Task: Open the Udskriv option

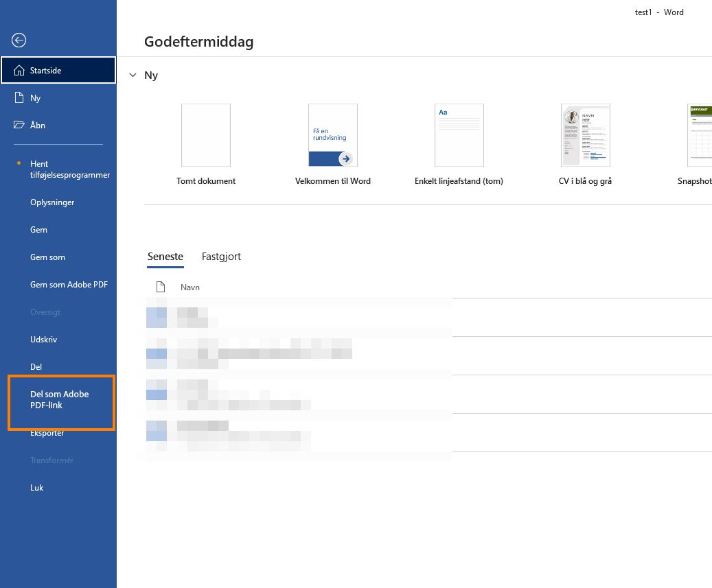Action: [45, 339]
